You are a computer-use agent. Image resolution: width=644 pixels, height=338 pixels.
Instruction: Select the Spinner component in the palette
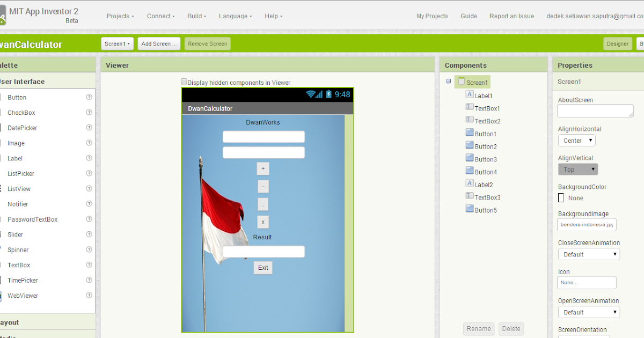tap(18, 249)
